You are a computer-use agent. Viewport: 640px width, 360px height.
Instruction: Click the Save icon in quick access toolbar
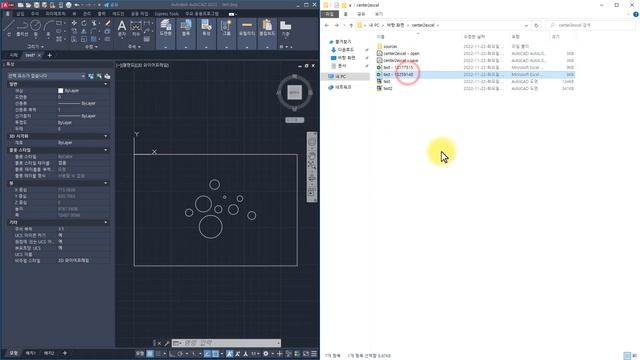tap(36, 5)
